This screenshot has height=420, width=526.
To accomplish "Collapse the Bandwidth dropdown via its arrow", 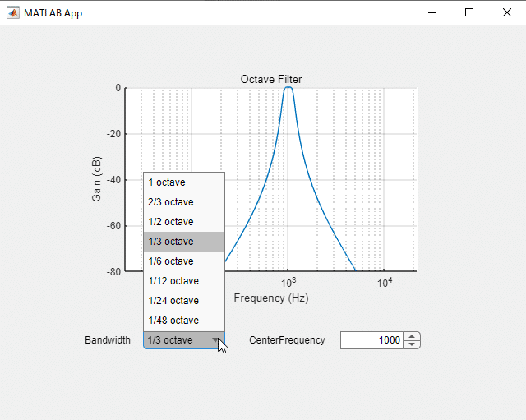I will coord(215,340).
